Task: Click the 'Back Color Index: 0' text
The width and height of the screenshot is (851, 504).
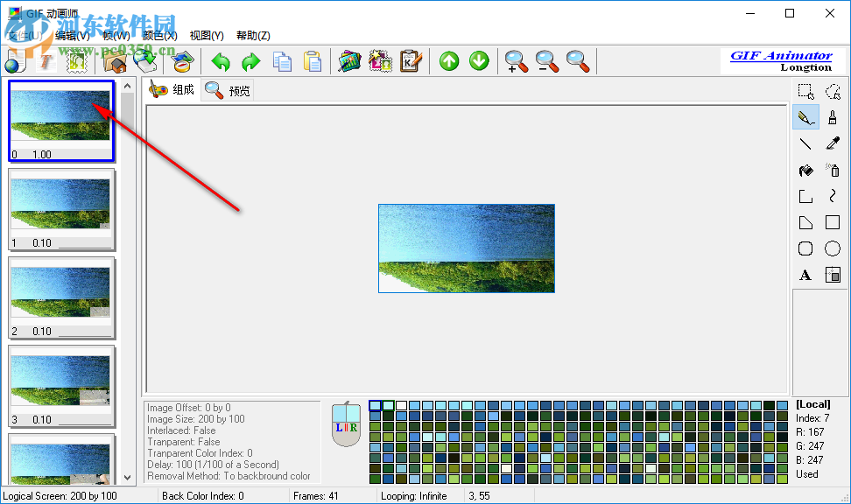Action: coord(203,496)
